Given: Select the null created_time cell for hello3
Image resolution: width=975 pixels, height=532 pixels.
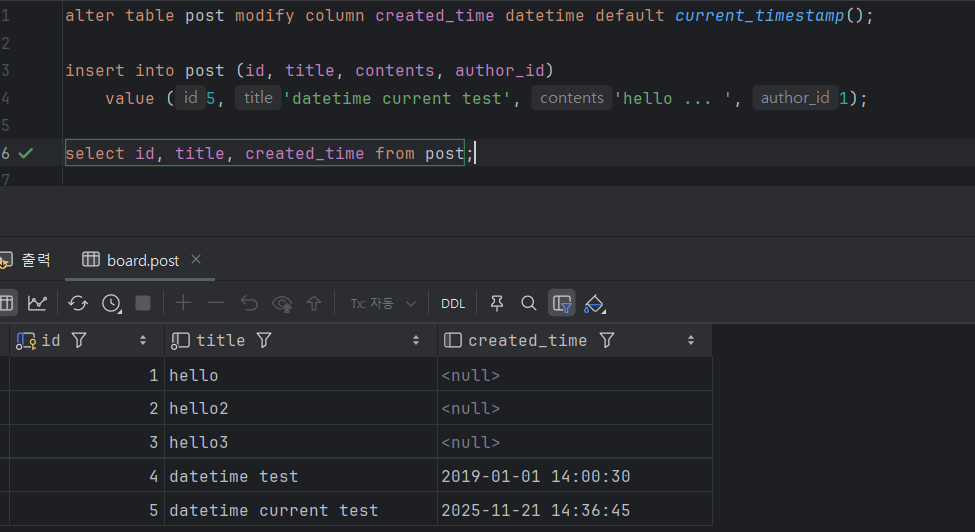Looking at the screenshot, I should pyautogui.click(x=575, y=442).
